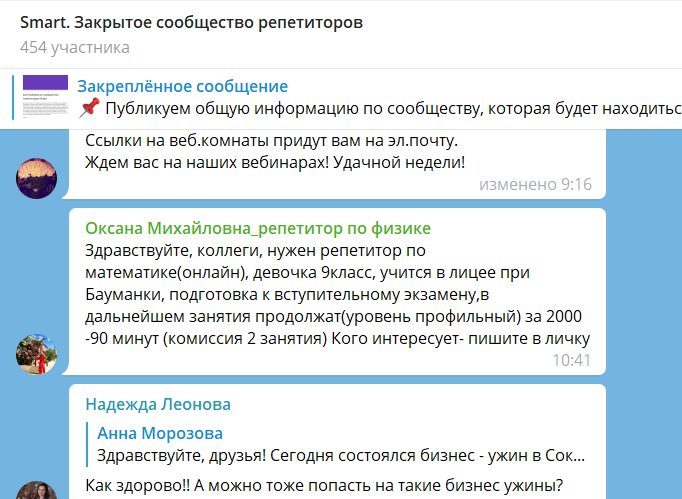View the 454 участника member list
This screenshot has width=682, height=499.
coord(75,47)
